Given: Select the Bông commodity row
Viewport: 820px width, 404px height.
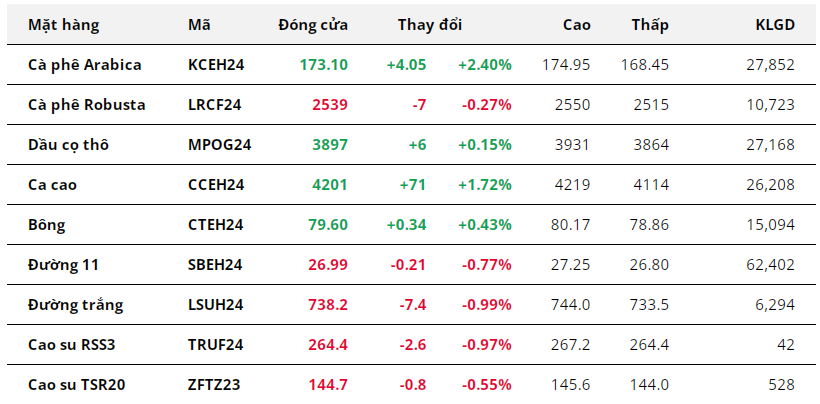Looking at the screenshot, I should [x=46, y=225].
